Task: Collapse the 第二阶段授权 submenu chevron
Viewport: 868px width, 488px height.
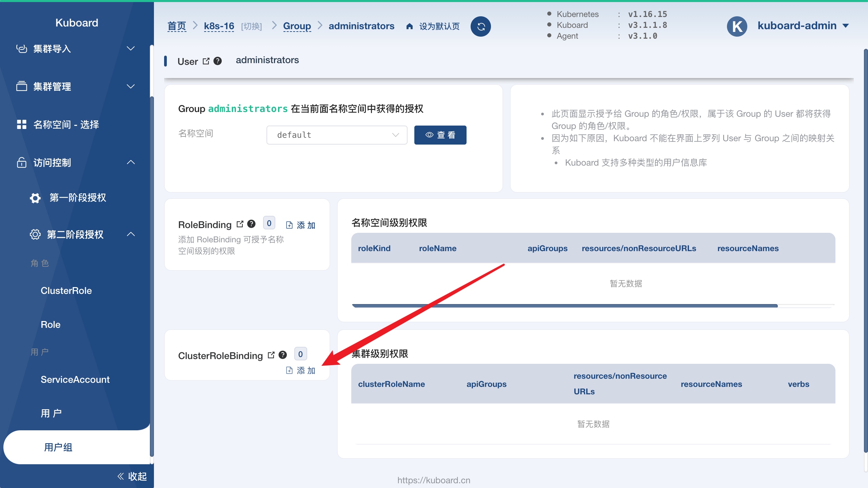Action: point(131,234)
